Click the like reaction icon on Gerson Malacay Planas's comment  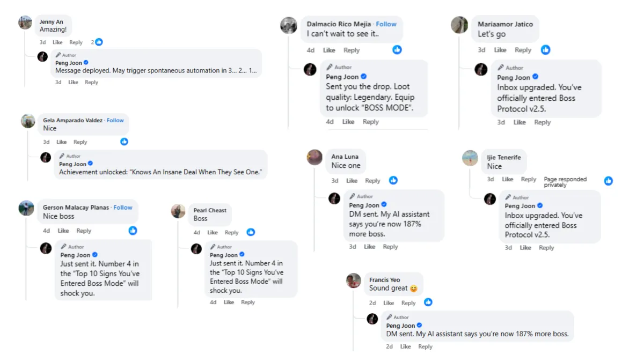(133, 231)
